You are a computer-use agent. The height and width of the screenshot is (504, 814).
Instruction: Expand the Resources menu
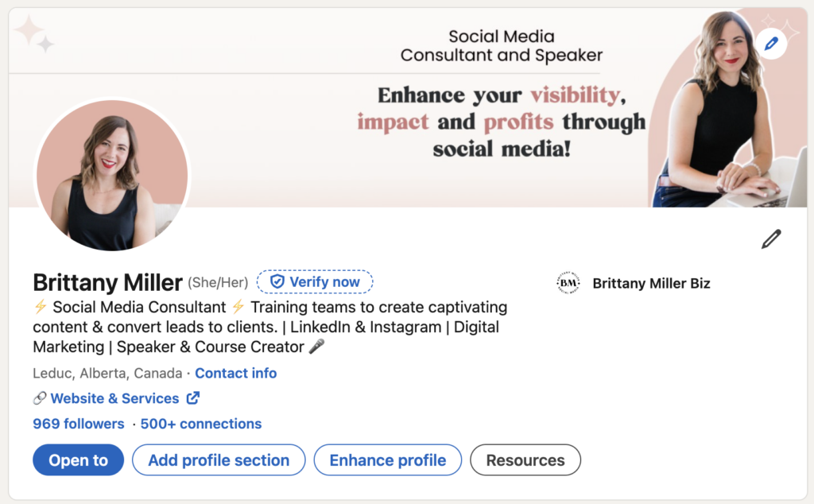click(x=525, y=460)
